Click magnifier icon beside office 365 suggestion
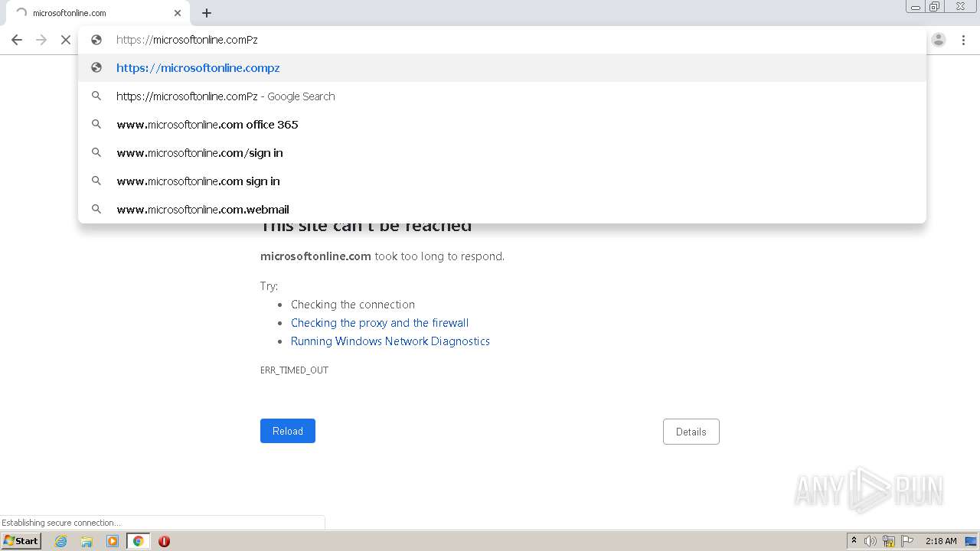980x551 pixels. tap(96, 124)
